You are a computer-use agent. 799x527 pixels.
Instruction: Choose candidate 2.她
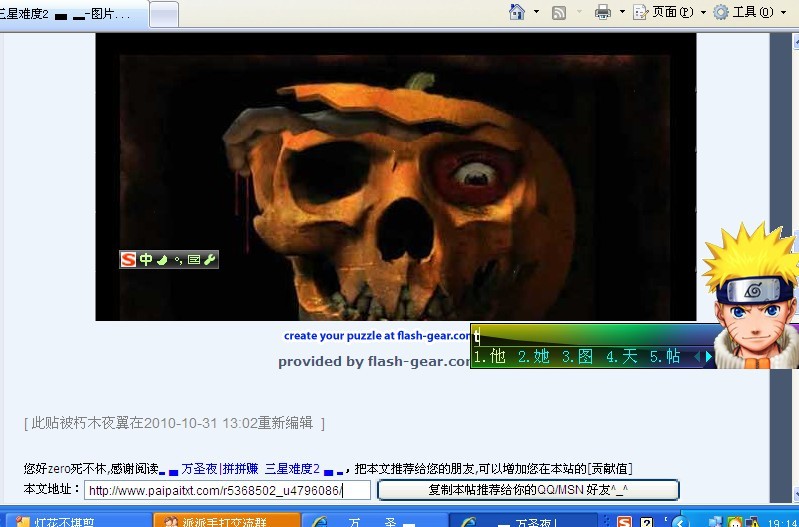coord(534,356)
